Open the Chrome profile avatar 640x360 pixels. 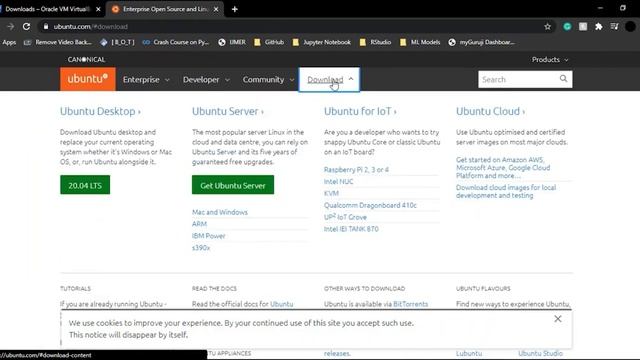630,27
